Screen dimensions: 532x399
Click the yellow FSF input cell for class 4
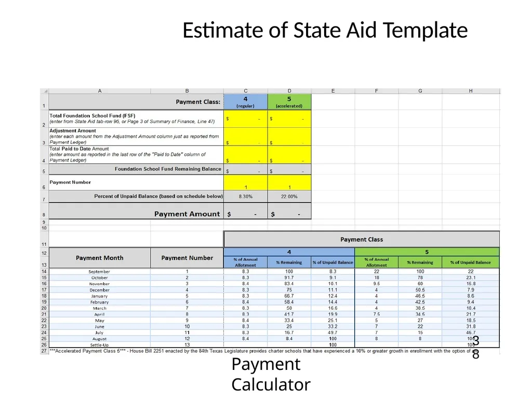pos(246,118)
